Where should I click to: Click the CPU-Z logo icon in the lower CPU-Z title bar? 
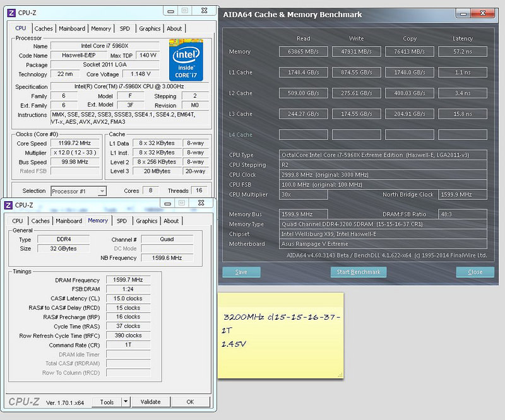point(8,205)
